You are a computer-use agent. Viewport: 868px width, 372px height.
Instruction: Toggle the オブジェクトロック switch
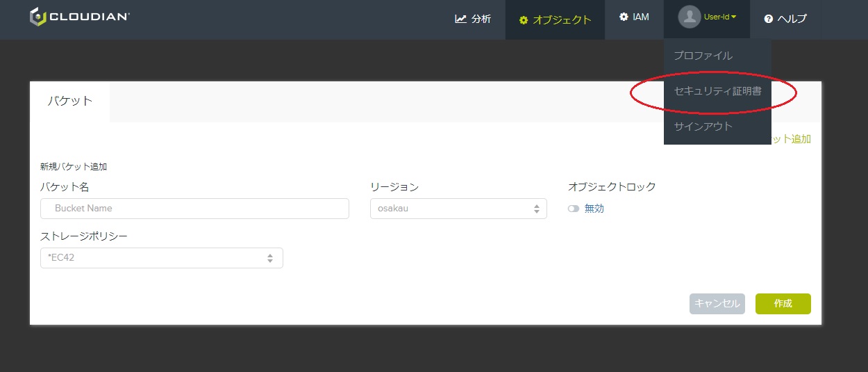pyautogui.click(x=574, y=209)
